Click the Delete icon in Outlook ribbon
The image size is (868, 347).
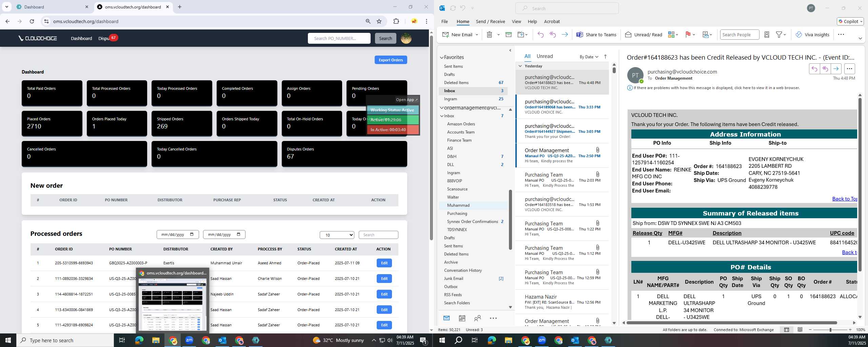tap(489, 35)
